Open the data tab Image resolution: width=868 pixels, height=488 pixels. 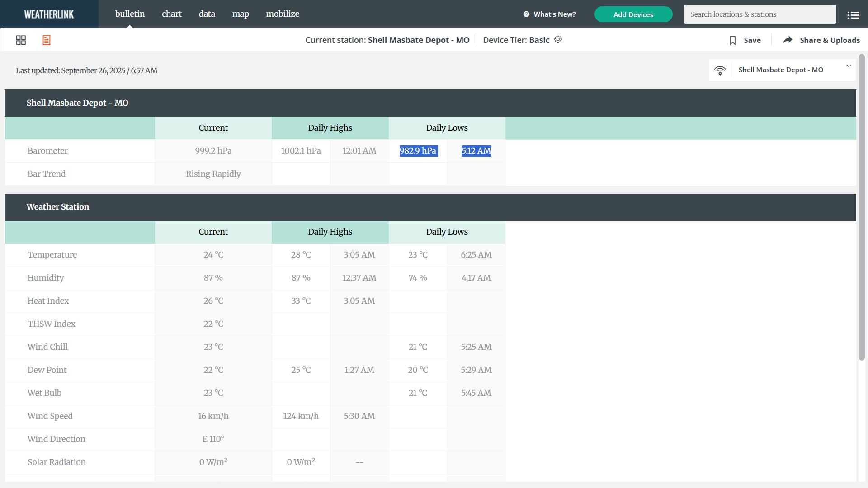coord(207,14)
